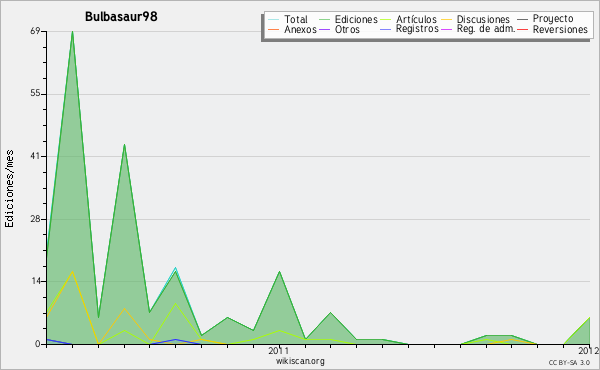
Task: Click the Ediciones/mes axis label
Action: click(9, 189)
